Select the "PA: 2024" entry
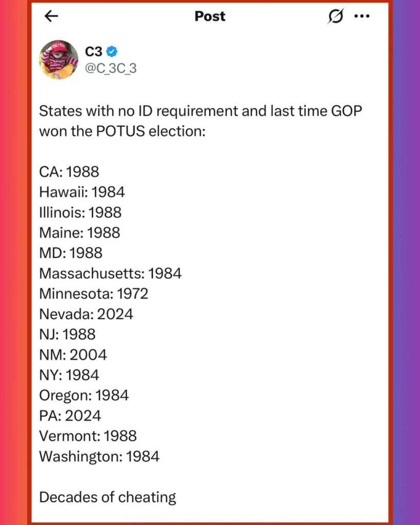The height and width of the screenshot is (525, 420). [x=70, y=415]
